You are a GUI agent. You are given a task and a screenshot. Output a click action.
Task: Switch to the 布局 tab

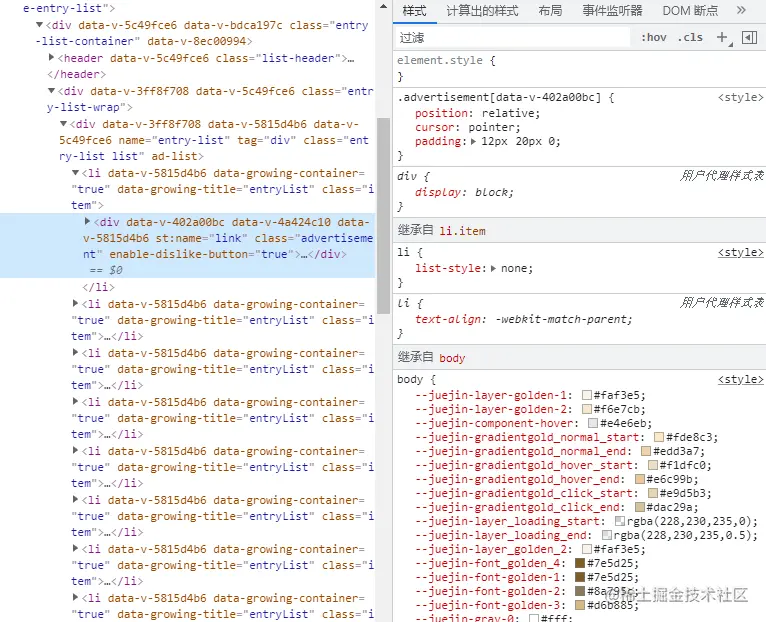point(550,11)
